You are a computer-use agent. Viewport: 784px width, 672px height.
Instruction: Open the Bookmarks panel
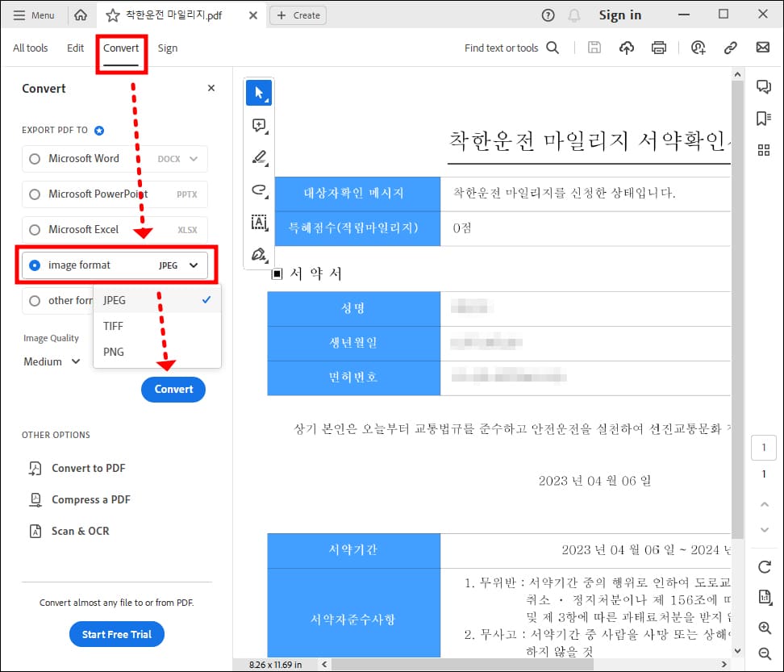764,118
